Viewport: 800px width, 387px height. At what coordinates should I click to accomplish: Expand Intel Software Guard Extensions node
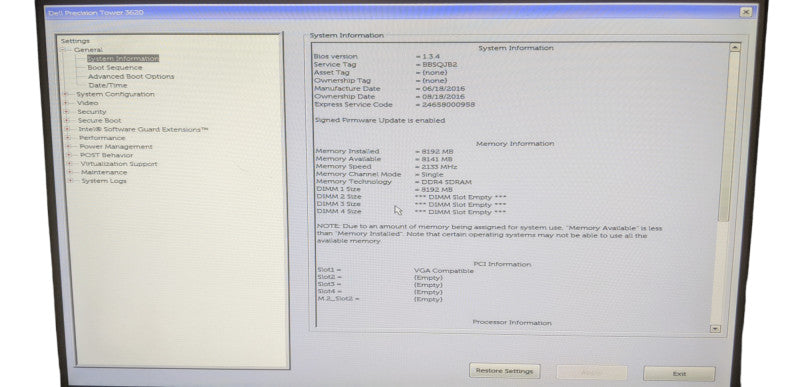click(67, 130)
